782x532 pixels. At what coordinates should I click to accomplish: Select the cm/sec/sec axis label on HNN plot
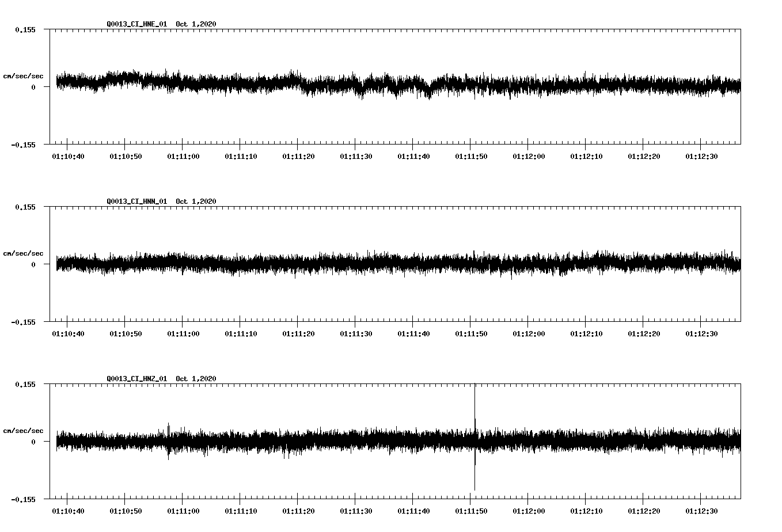tap(24, 253)
